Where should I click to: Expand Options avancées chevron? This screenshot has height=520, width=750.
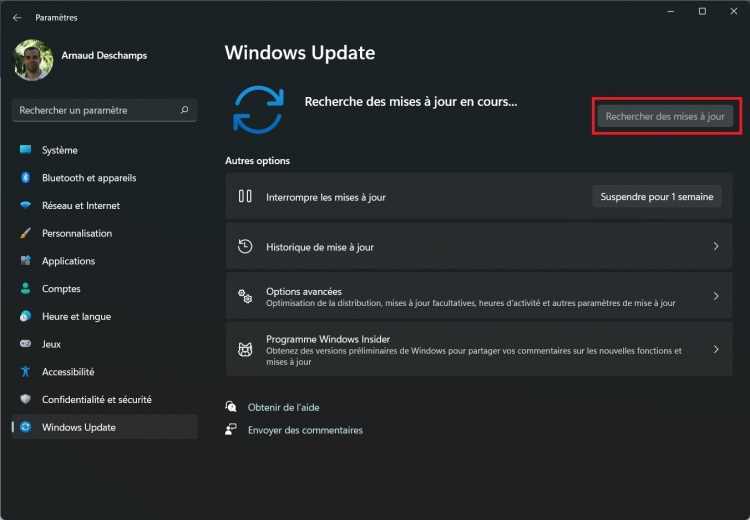pos(716,296)
